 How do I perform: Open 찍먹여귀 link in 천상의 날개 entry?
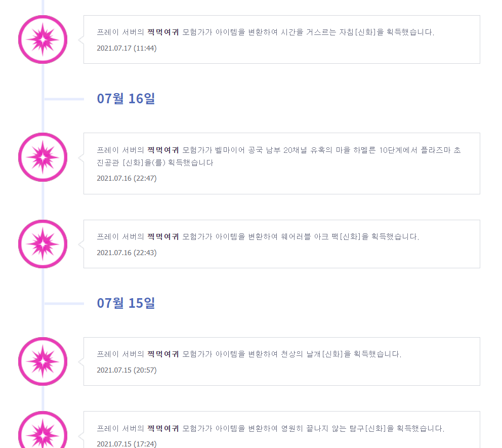click(x=163, y=354)
